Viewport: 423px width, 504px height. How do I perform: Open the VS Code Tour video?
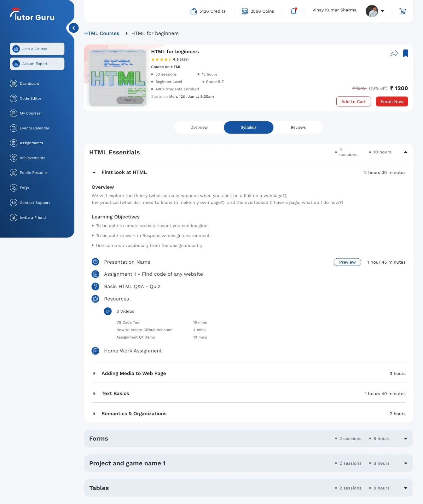pyautogui.click(x=129, y=323)
